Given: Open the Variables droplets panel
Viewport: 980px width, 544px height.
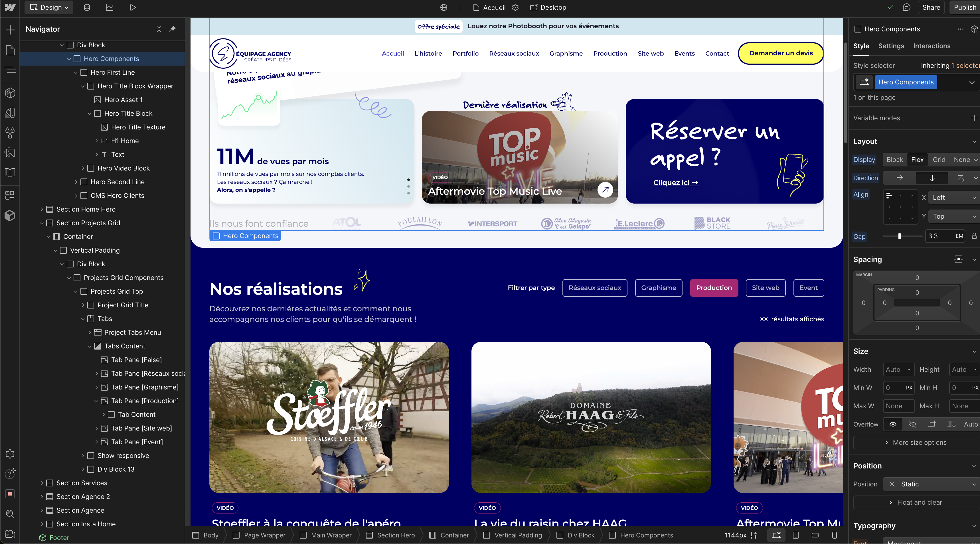Looking at the screenshot, I should point(10,133).
